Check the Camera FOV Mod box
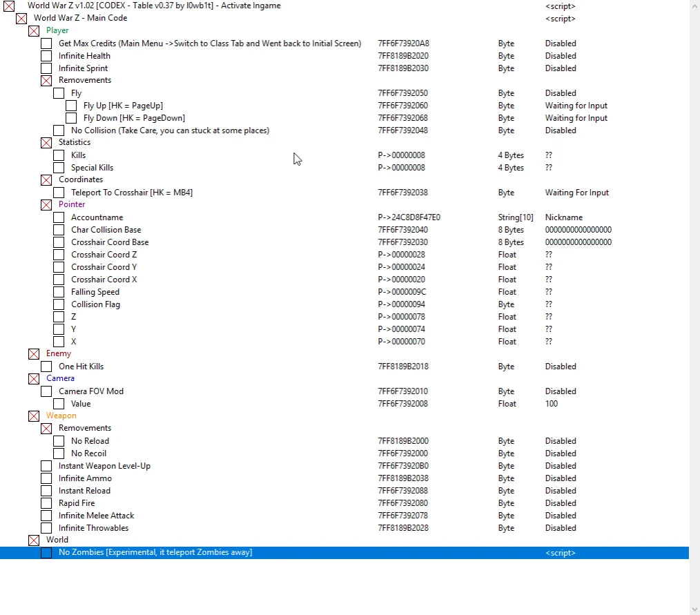The image size is (700, 615). pyautogui.click(x=46, y=391)
